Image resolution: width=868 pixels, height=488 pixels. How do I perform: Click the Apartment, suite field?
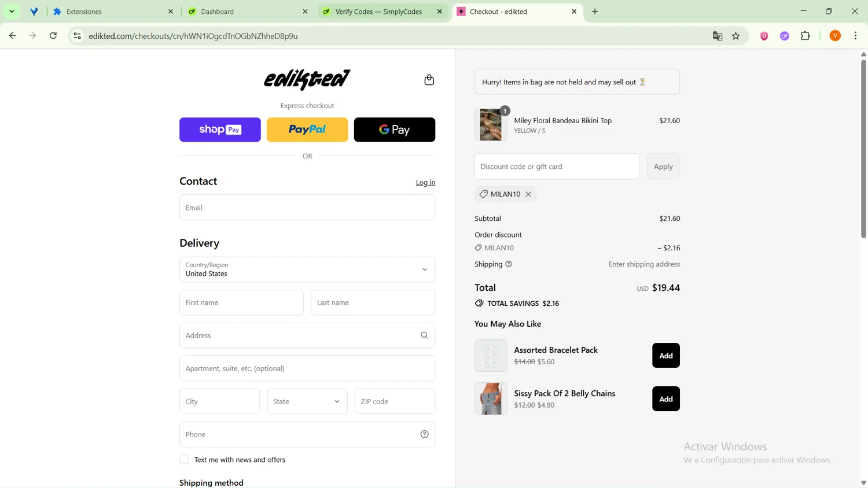307,368
